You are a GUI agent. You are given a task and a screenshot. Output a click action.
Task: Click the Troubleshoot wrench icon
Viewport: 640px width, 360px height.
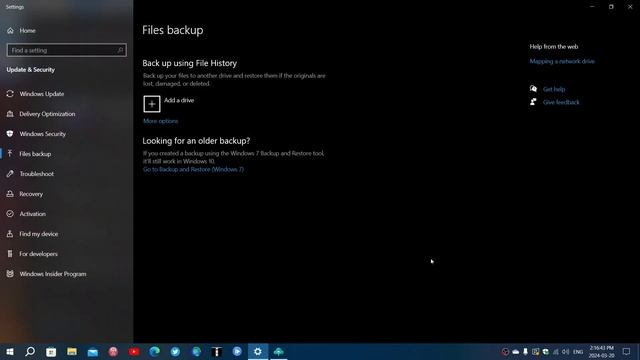(10, 174)
